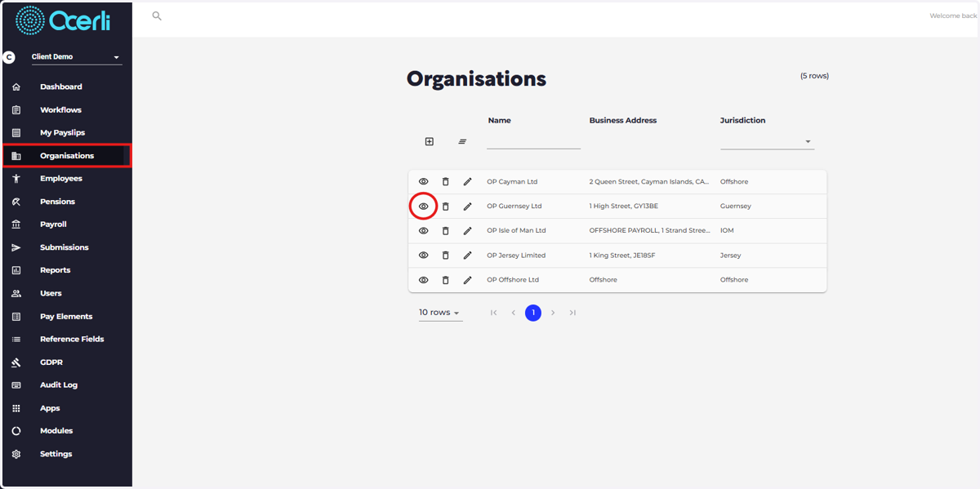Go to last page arrow
Image resolution: width=980 pixels, height=489 pixels.
click(572, 313)
